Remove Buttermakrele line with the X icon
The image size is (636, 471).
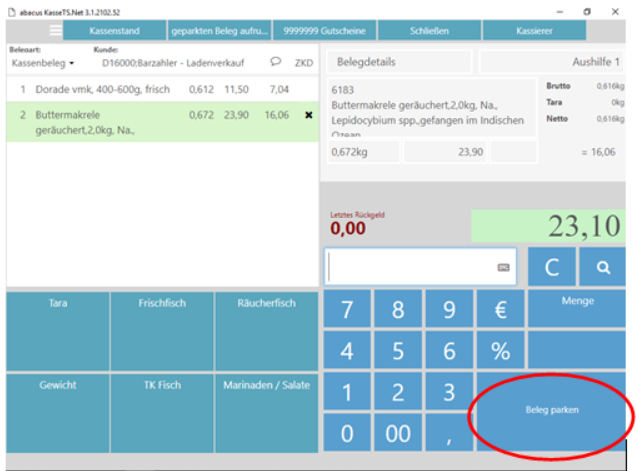(307, 115)
